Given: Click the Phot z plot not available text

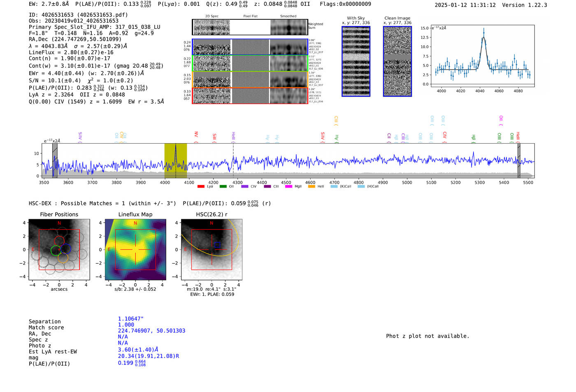Looking at the screenshot, I should click(427, 336).
